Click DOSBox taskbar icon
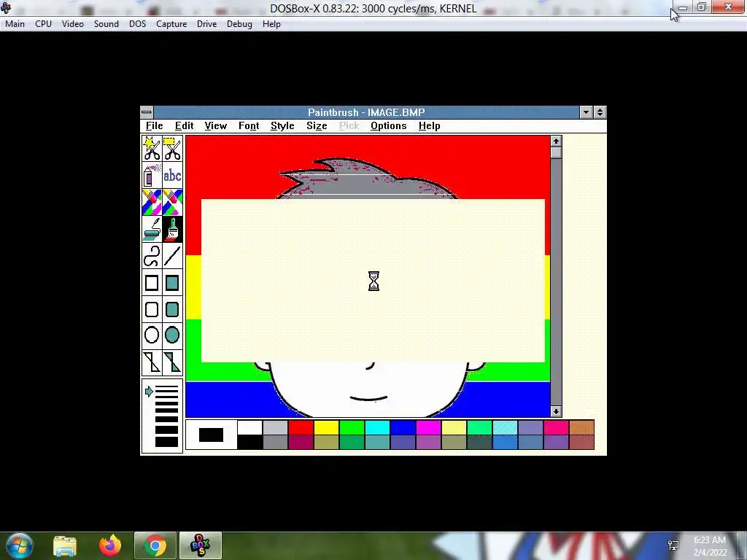This screenshot has width=747, height=560. coord(201,545)
